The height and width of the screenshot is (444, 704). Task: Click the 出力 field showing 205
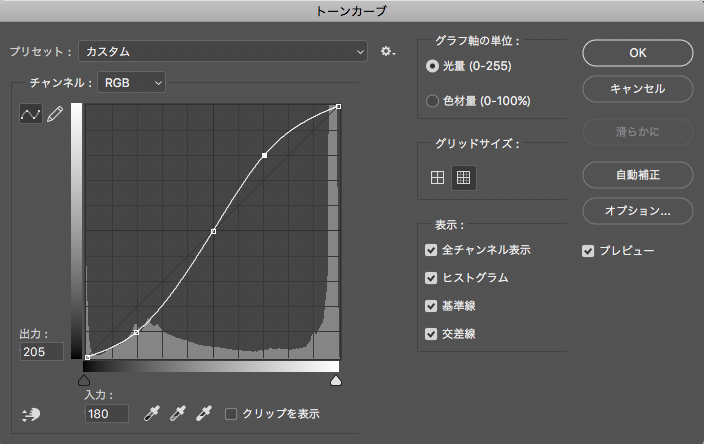[41, 352]
